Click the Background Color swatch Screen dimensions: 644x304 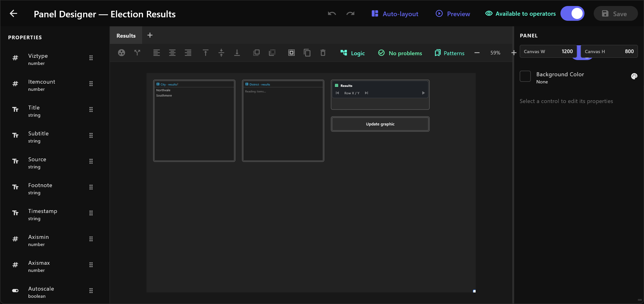525,76
